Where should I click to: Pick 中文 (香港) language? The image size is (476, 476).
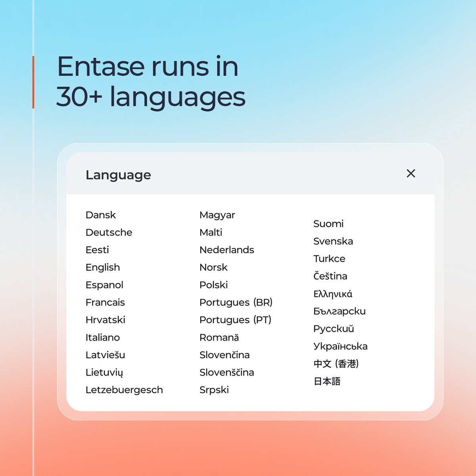pyautogui.click(x=336, y=364)
